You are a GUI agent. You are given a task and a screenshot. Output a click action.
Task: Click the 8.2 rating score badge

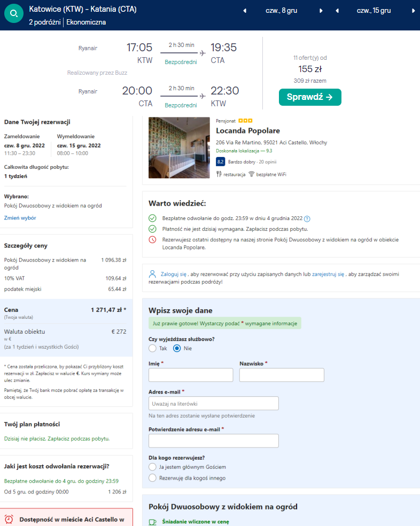pyautogui.click(x=220, y=161)
